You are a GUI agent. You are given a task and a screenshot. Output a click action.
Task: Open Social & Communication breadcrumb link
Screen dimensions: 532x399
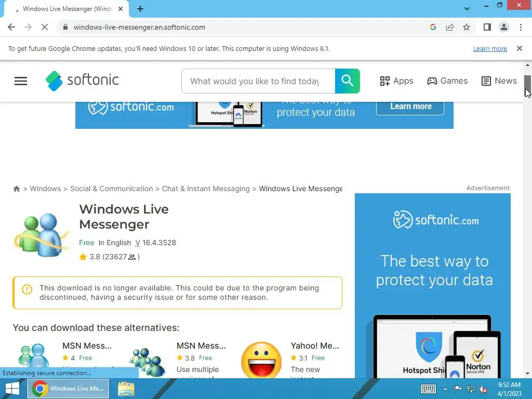tap(111, 189)
